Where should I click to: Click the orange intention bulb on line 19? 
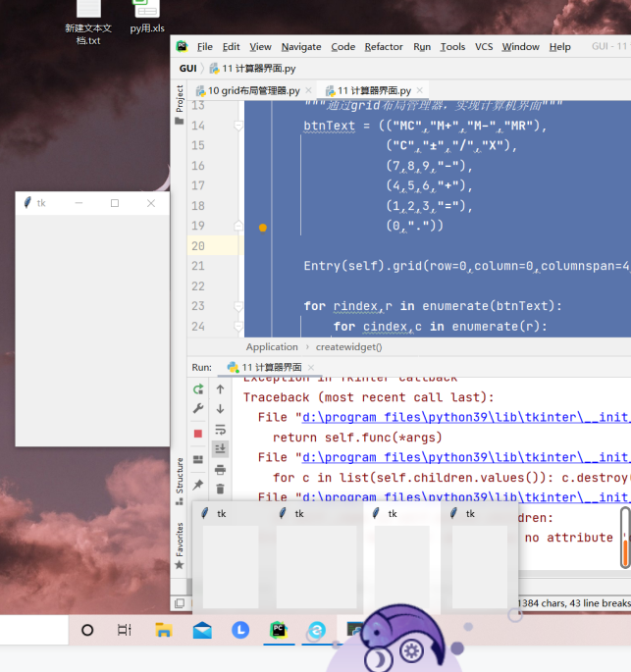(263, 228)
